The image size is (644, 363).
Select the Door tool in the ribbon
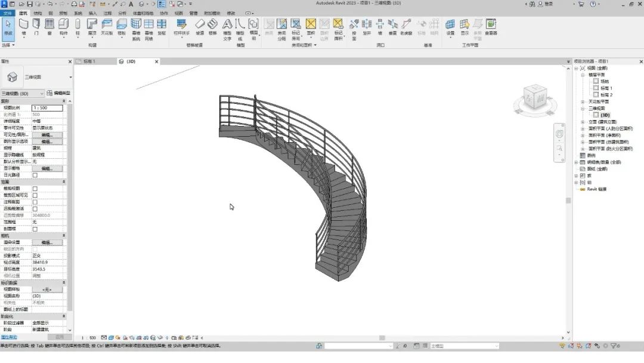36,27
